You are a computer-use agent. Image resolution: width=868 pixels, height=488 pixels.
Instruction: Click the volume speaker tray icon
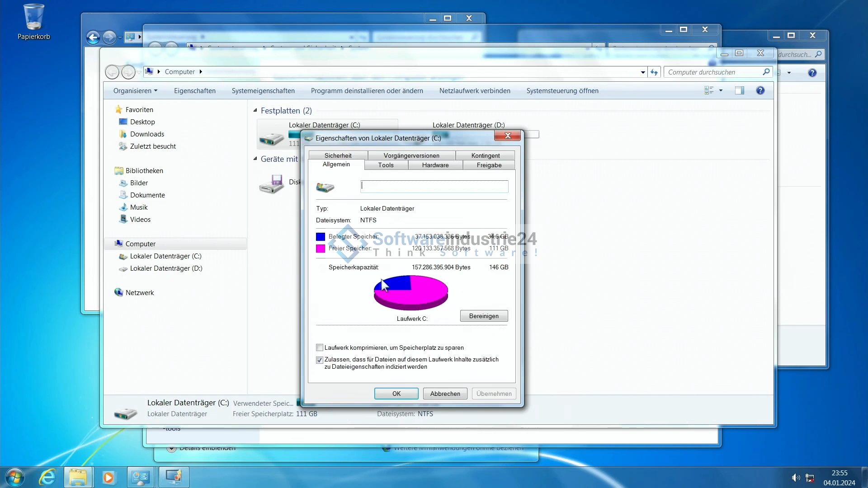tap(795, 478)
